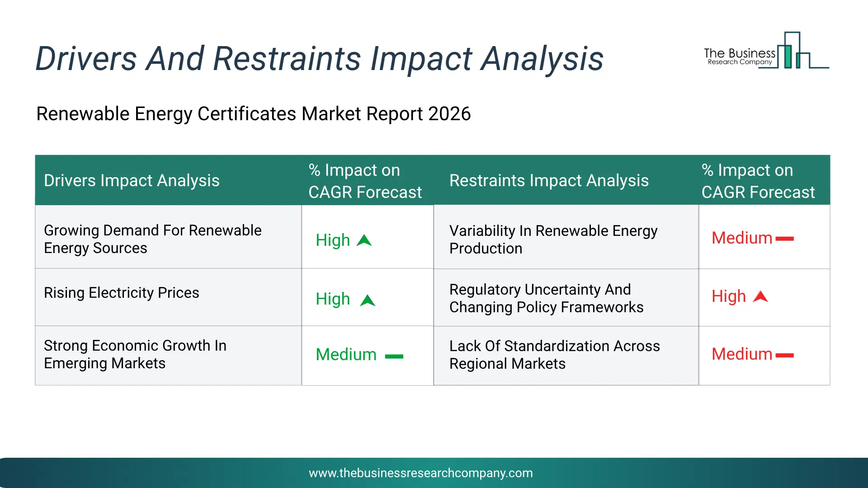Click red 'Medium' text in Lack Of Standardization row
The image size is (868, 488).
[742, 354]
